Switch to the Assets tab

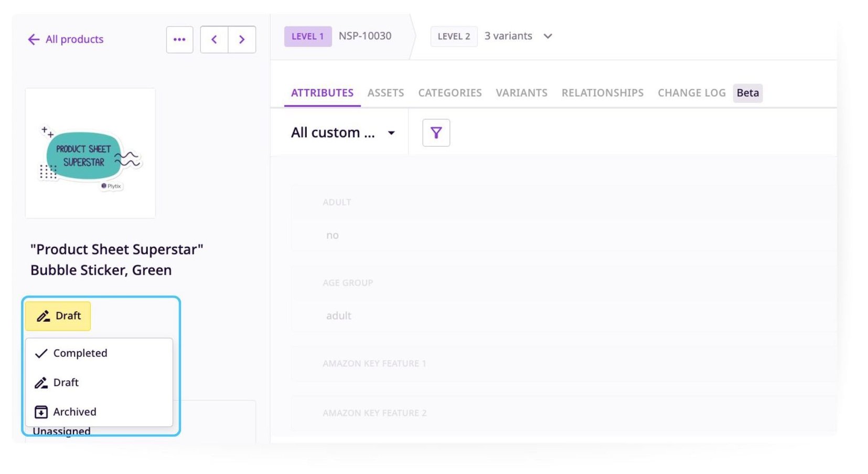pos(385,93)
